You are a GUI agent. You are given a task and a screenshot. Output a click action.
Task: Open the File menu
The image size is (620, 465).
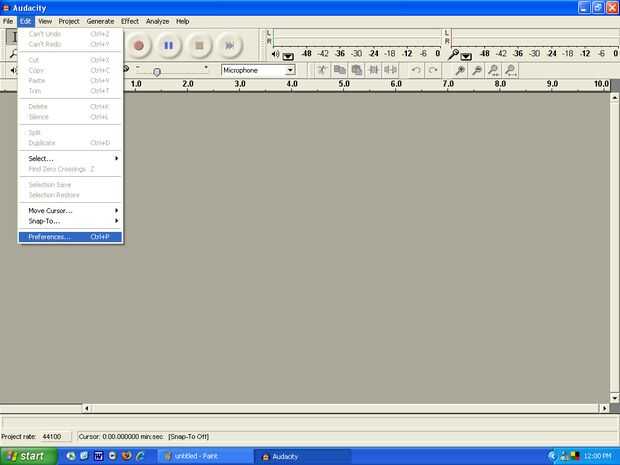click(x=8, y=21)
